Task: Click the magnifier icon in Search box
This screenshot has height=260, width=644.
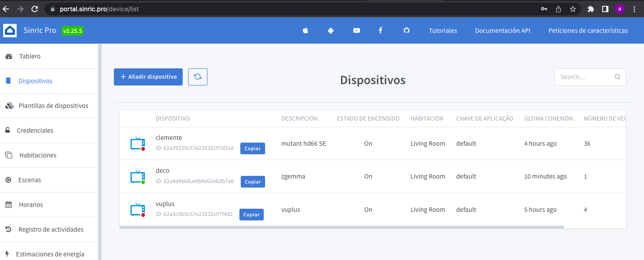Action: (x=617, y=77)
